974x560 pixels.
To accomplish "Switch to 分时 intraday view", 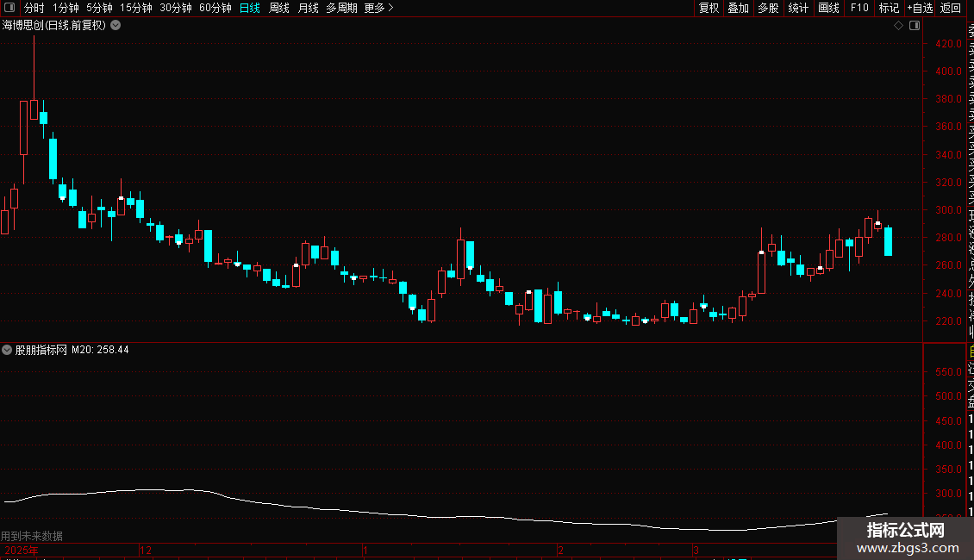I will [x=34, y=8].
